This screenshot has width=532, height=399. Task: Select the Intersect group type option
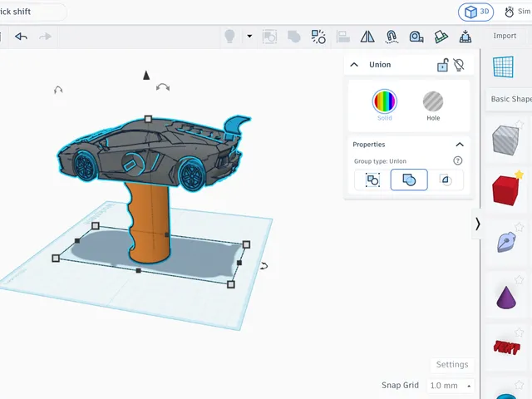[x=446, y=180]
